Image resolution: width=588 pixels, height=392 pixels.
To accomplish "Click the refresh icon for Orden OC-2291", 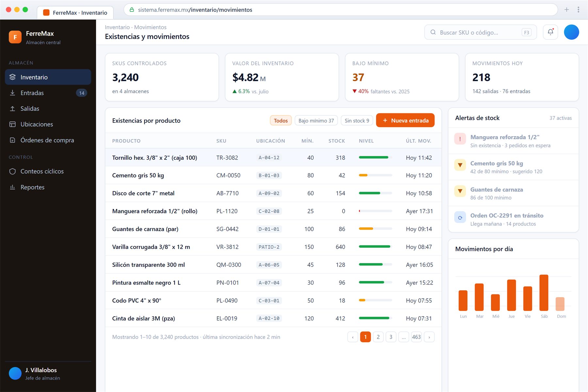I will coord(460,217).
